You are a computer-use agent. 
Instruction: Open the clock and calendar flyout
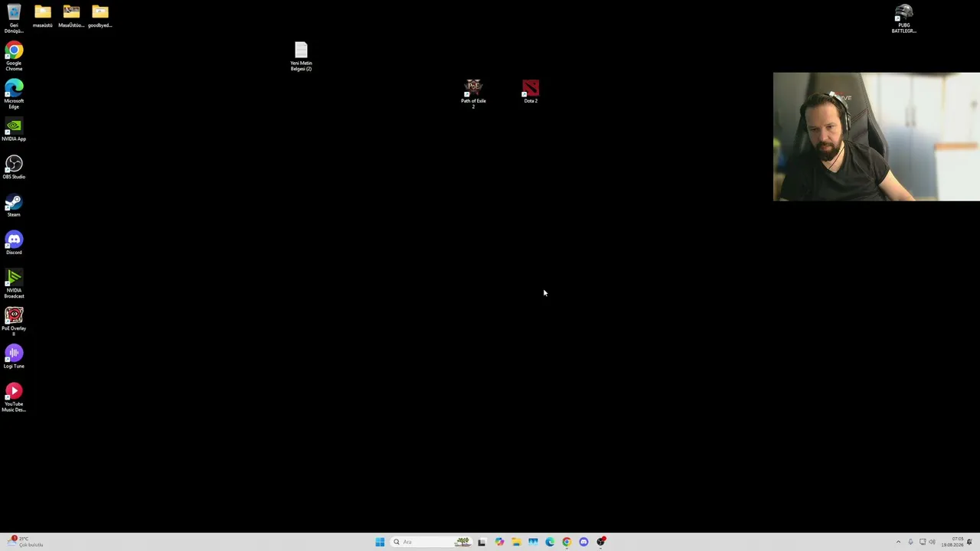click(x=952, y=542)
